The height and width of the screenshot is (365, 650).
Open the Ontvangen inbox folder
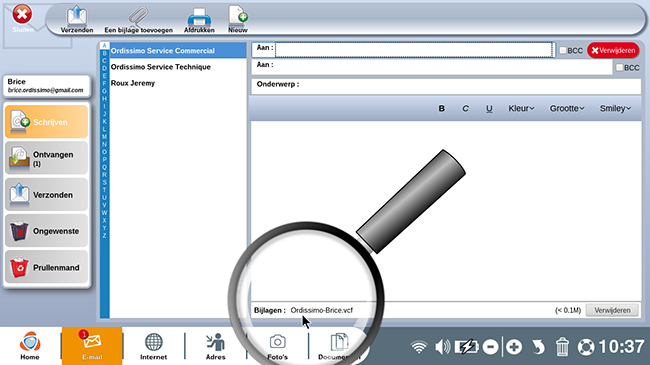(46, 158)
